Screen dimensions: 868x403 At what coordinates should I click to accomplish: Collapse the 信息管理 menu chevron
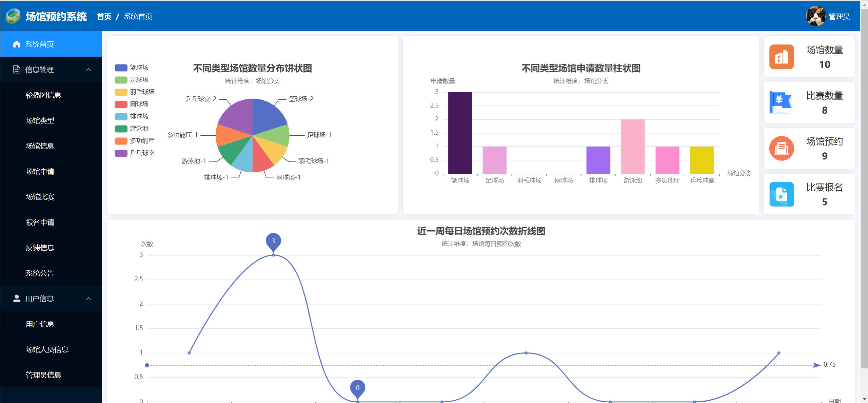coord(88,70)
